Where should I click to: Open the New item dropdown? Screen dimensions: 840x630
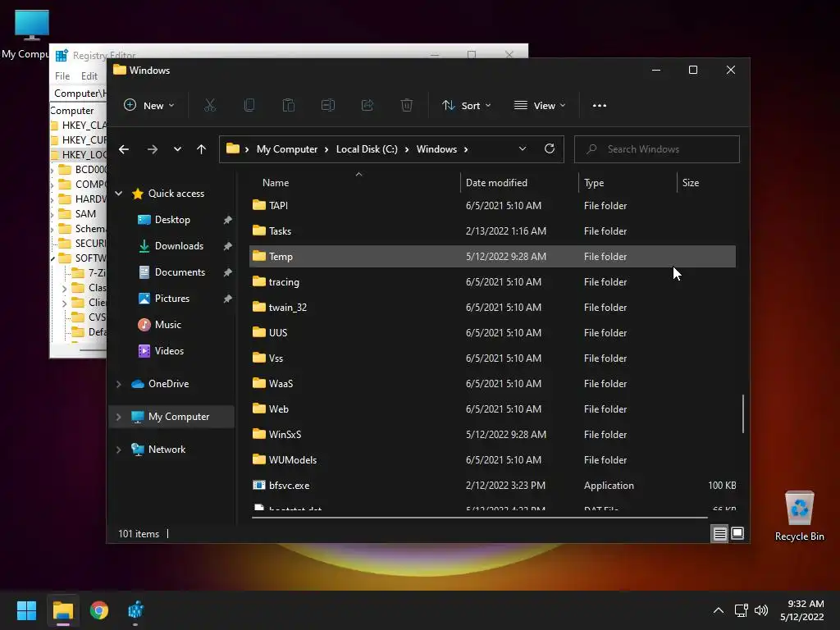pyautogui.click(x=149, y=106)
